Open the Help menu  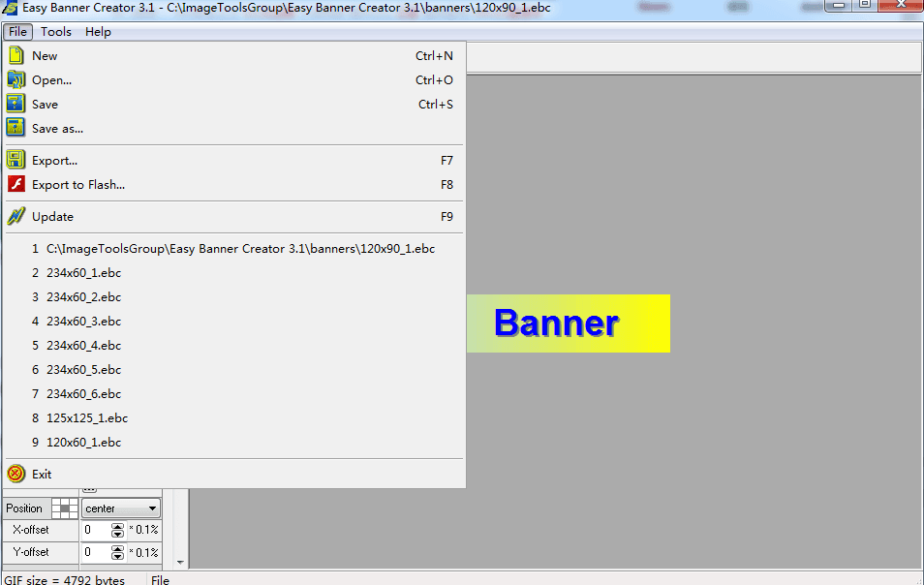pos(98,31)
